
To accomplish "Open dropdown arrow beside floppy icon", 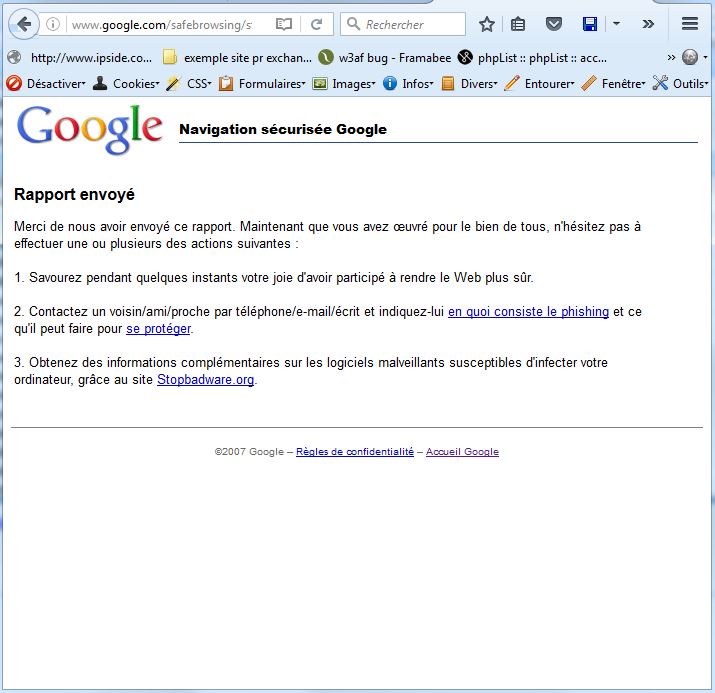I will 616,24.
